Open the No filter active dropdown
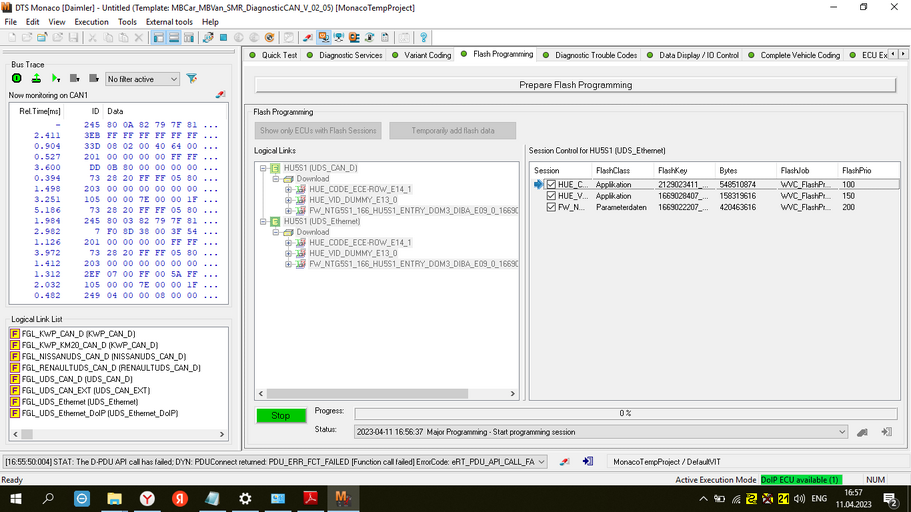 point(142,79)
